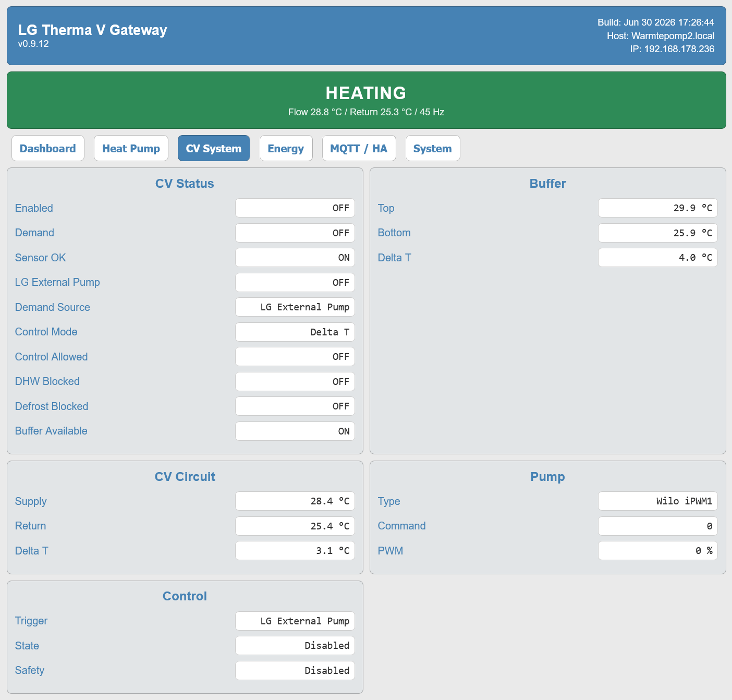Image resolution: width=732 pixels, height=700 pixels.
Task: Open the Energy tab
Action: click(x=286, y=148)
